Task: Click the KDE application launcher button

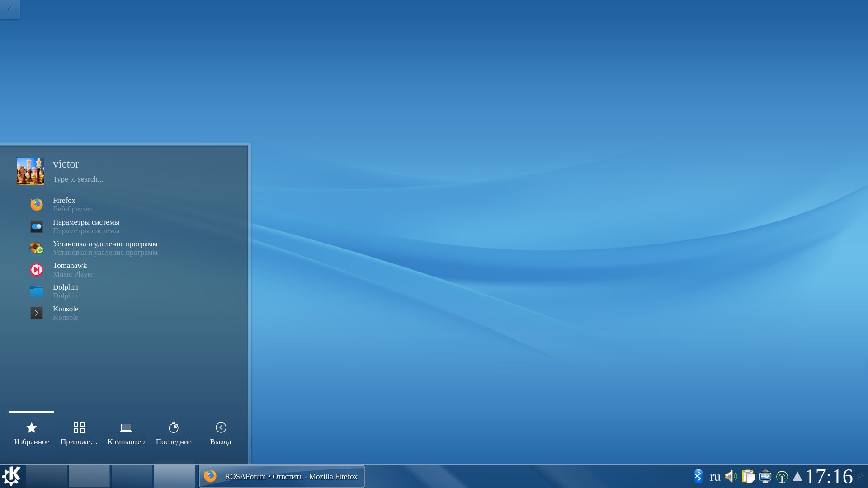Action: [x=12, y=476]
